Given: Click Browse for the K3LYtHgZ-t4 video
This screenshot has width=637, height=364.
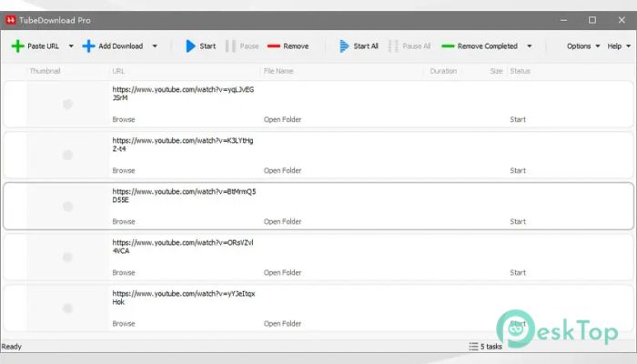Looking at the screenshot, I should point(124,171).
